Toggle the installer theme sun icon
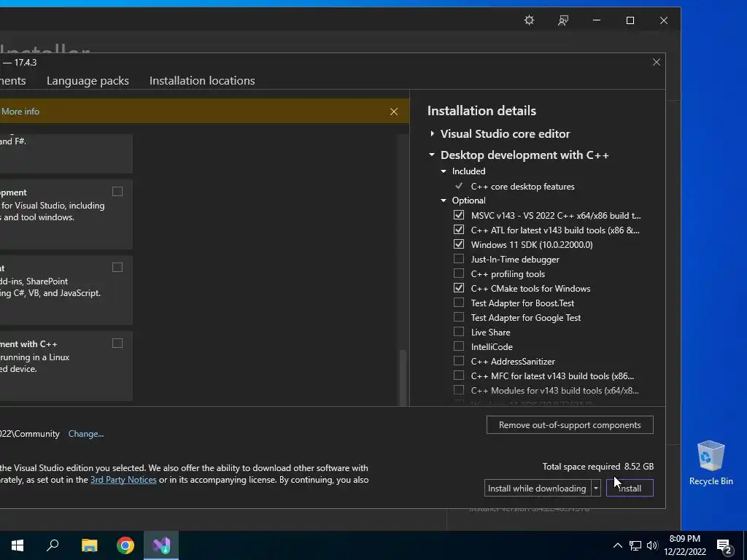 [529, 20]
